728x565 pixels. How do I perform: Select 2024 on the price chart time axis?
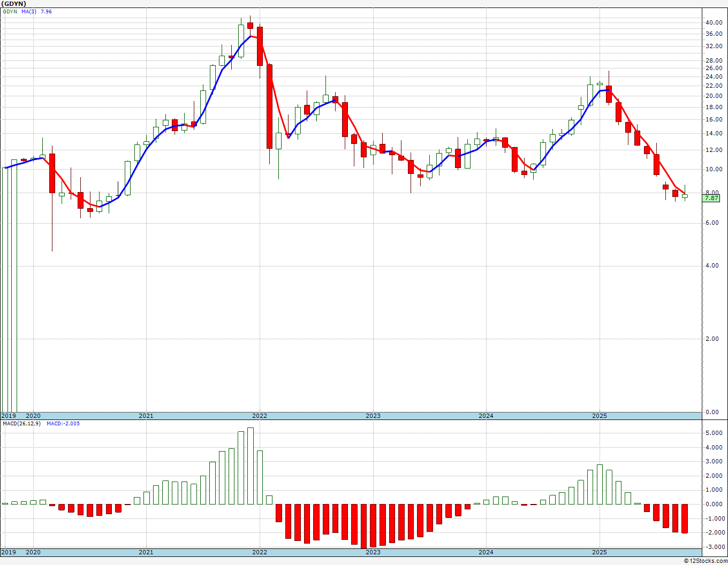click(486, 416)
